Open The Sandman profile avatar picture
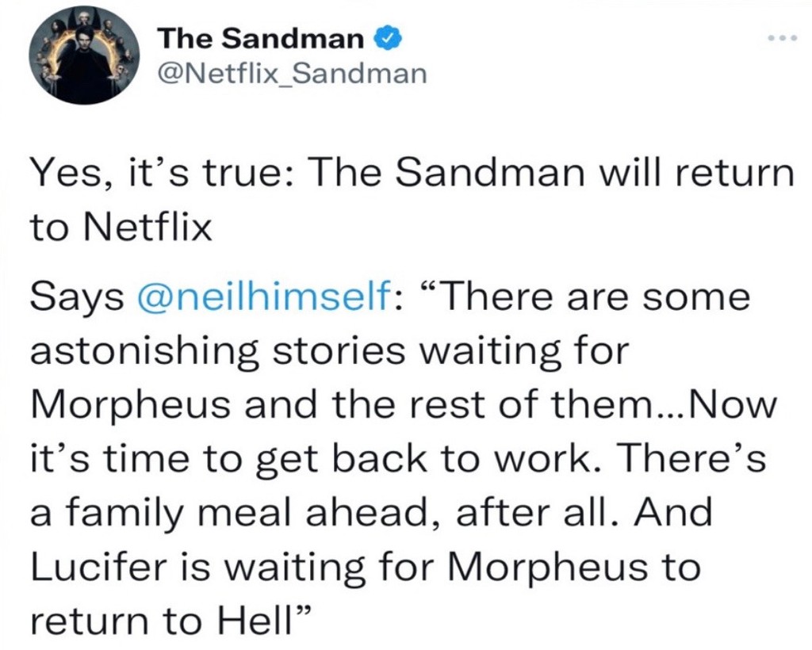The image size is (812, 650). point(85,55)
